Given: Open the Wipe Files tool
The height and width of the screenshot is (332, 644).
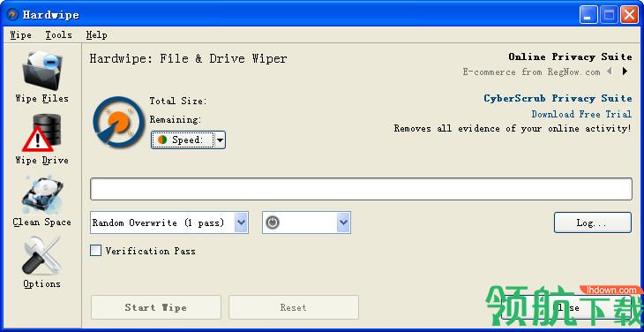Looking at the screenshot, I should tap(41, 77).
